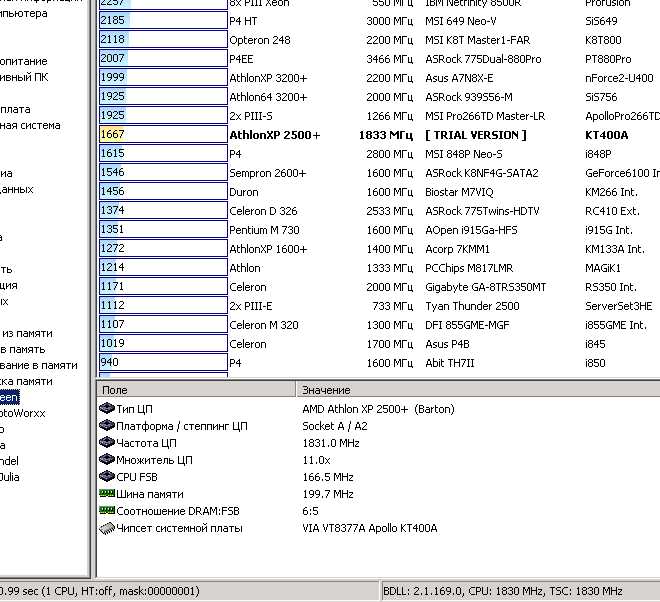
Task: Click status bar text with HT:off mask
Action: click(x=100, y=591)
